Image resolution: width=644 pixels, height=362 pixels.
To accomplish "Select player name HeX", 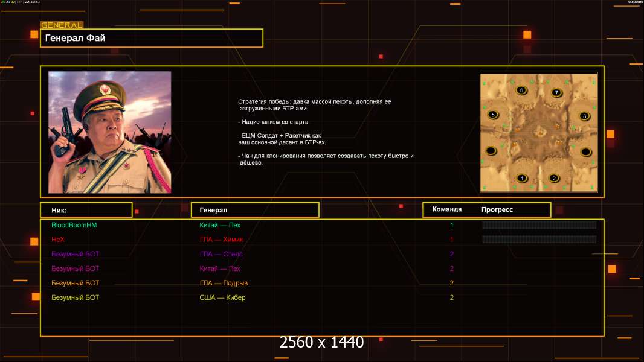I will [x=58, y=240].
